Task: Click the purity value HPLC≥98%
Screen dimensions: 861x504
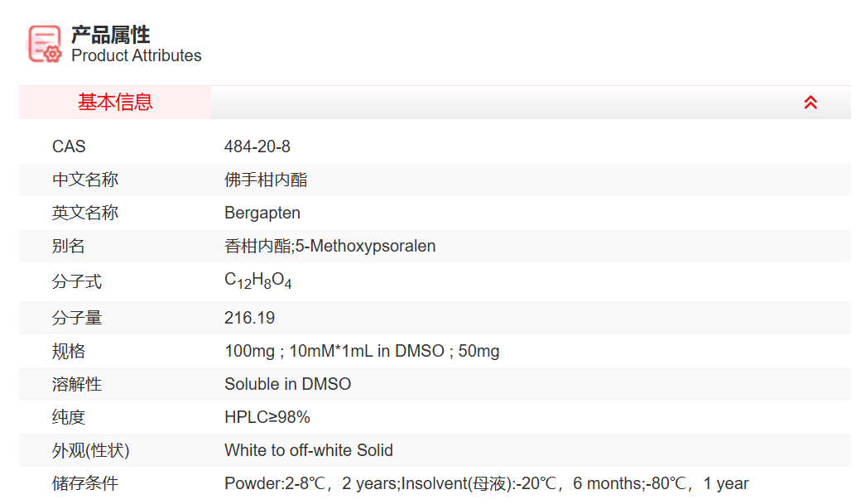Action: tap(267, 417)
